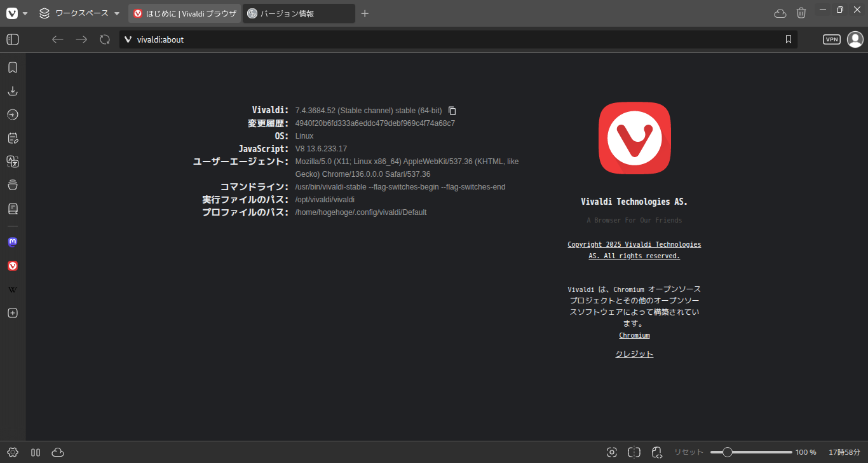Open the Translate panel in the sidebar
Image resolution: width=868 pixels, height=463 pixels.
(x=13, y=162)
